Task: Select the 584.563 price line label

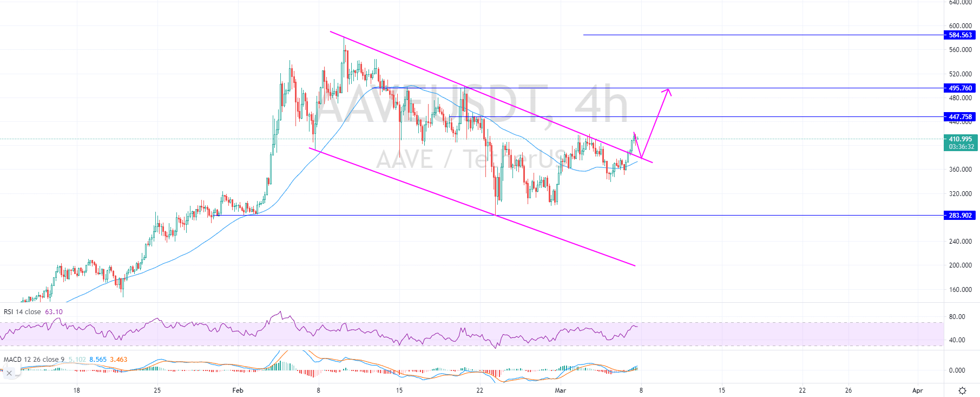Action: 960,35
